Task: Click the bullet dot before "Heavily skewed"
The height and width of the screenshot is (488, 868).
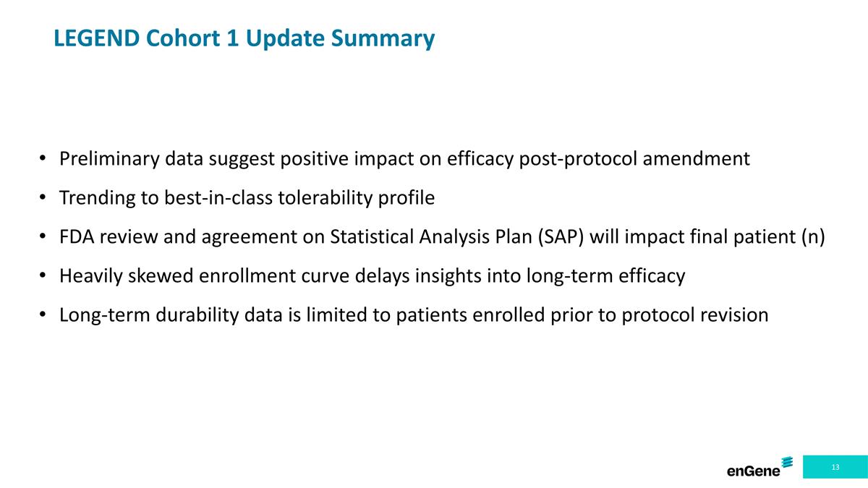Action: [x=43, y=275]
